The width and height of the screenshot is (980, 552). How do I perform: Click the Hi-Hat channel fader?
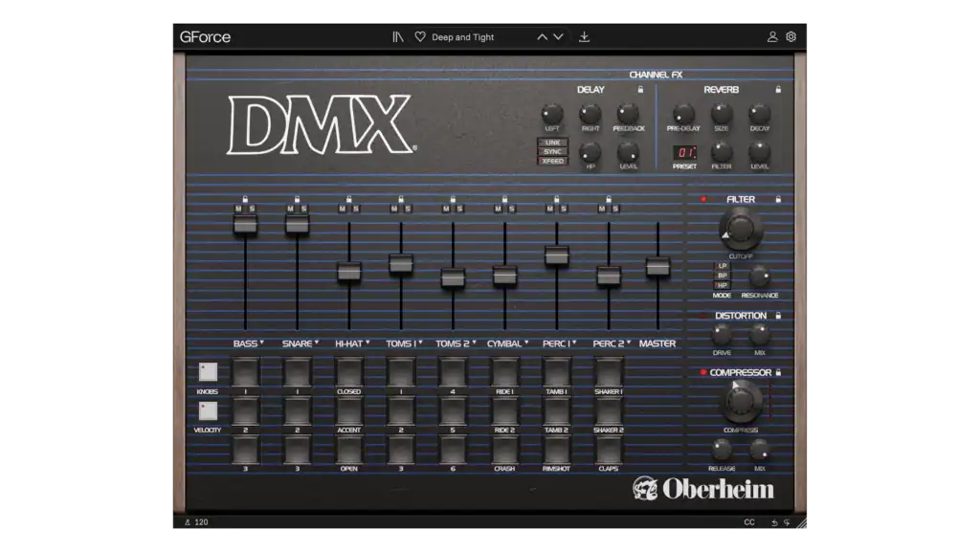(x=348, y=272)
